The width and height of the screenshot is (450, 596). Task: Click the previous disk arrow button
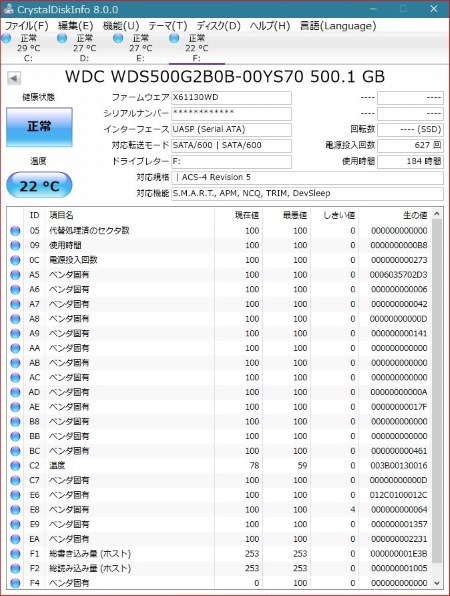tap(14, 78)
